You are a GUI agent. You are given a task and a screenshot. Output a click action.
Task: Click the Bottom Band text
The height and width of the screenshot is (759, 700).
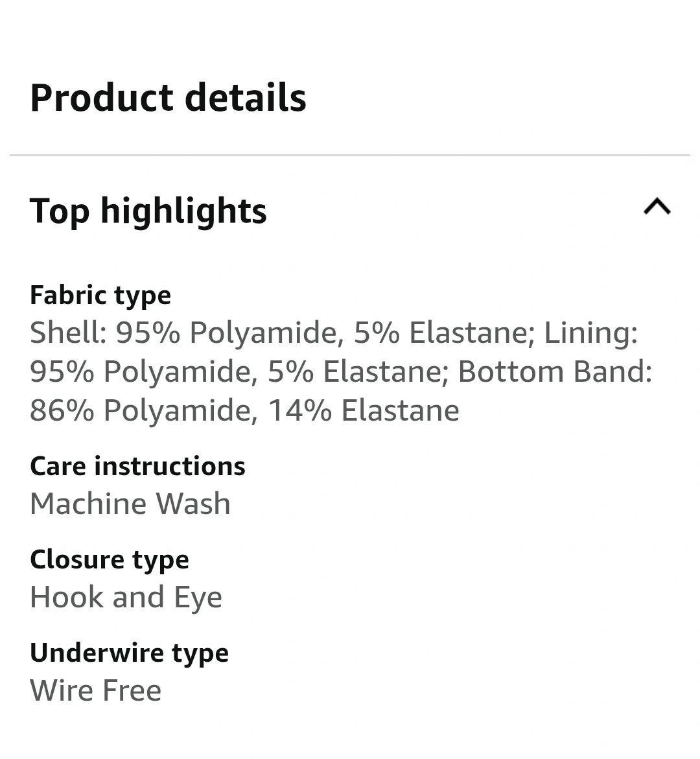coord(553,371)
